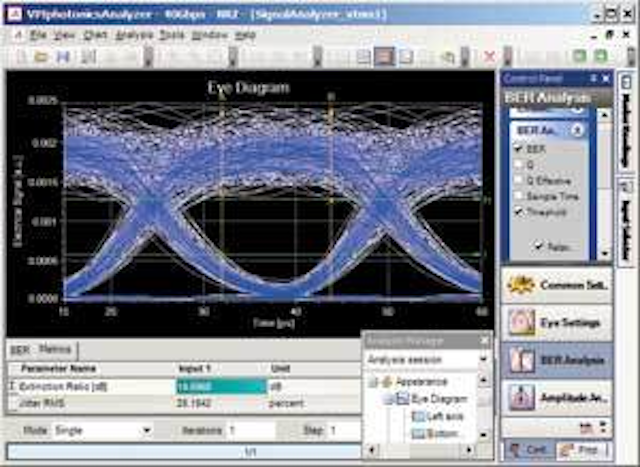Expand the collapsed section above BER An.
Viewport: 640px width, 467px height.
(577, 110)
